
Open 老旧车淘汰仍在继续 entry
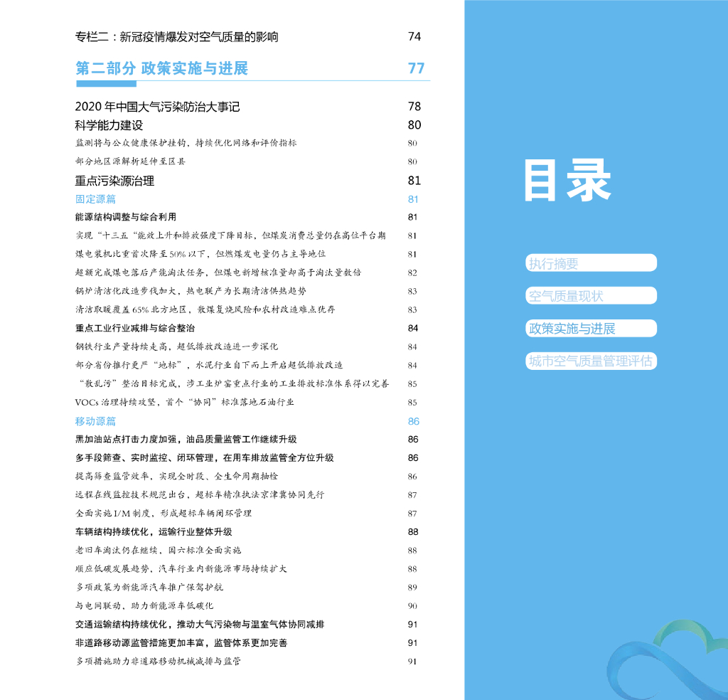[x=159, y=551]
